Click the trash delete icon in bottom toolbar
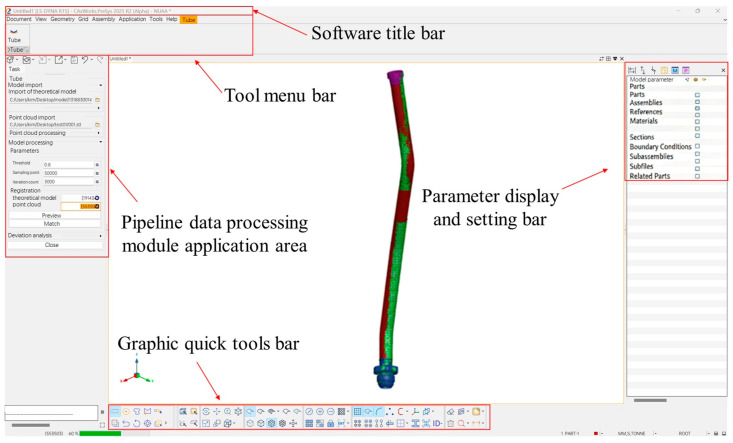Viewport: 733px width, 443px height. point(450,423)
